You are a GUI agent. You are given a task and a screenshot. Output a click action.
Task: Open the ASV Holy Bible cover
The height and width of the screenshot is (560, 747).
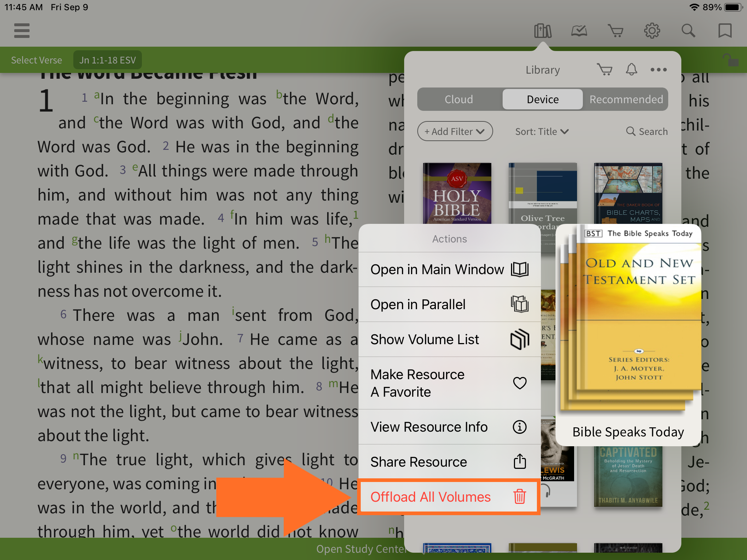pyautogui.click(x=457, y=193)
